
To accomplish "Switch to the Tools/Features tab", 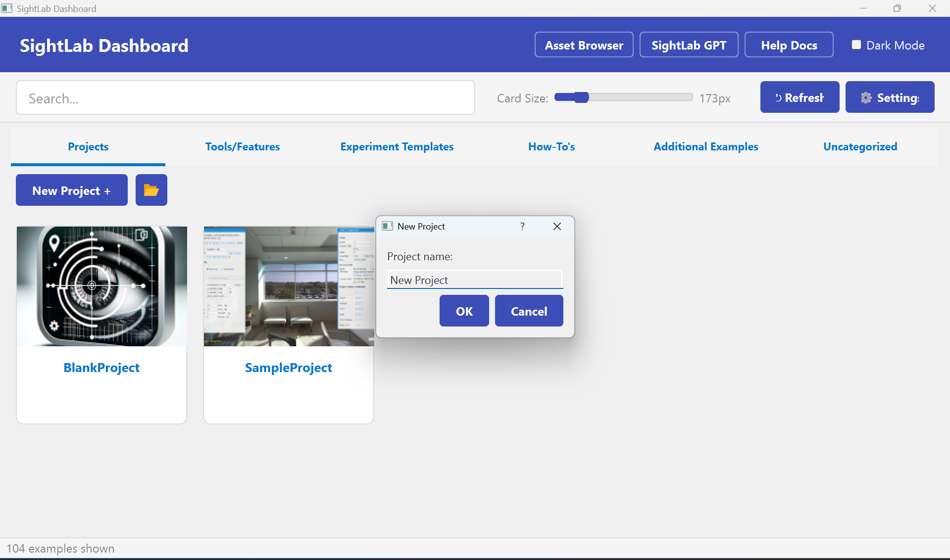I will (243, 147).
